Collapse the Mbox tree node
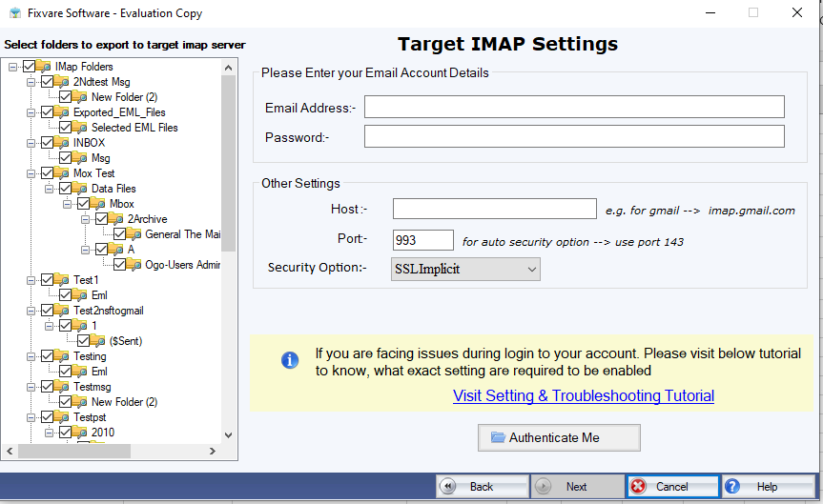The width and height of the screenshot is (823, 504). click(67, 204)
